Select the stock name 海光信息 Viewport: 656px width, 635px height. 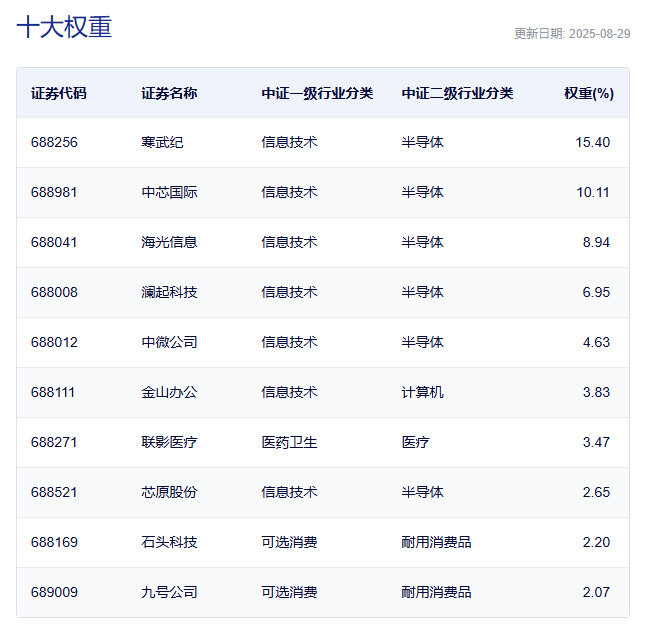169,242
